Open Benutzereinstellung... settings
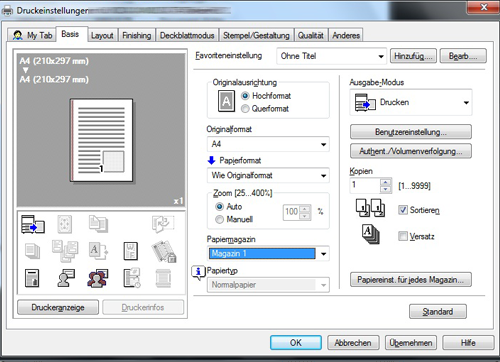This screenshot has height=362, width=500. (x=411, y=132)
